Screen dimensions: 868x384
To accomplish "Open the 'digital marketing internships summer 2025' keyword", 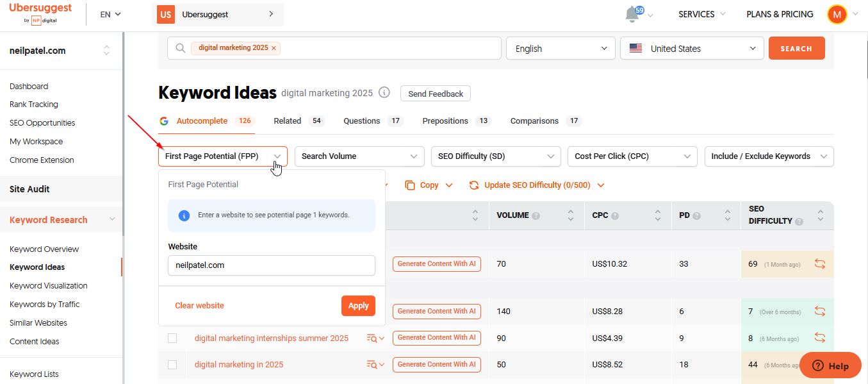I will [272, 338].
